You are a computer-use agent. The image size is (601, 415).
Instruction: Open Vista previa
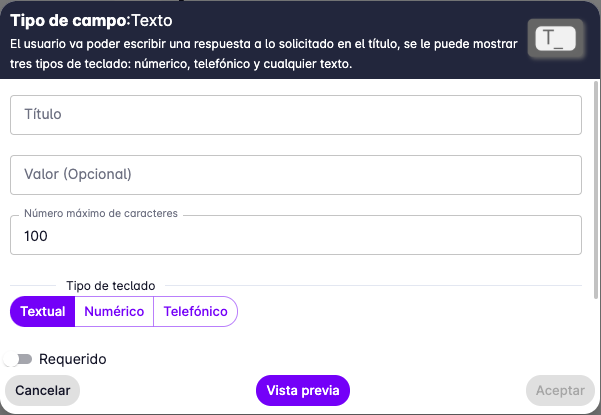[303, 390]
